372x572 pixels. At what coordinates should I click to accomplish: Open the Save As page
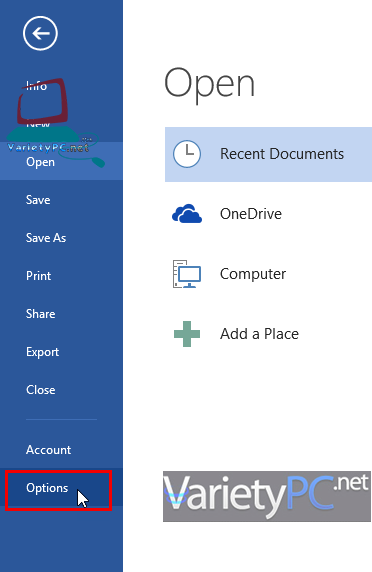pos(46,238)
